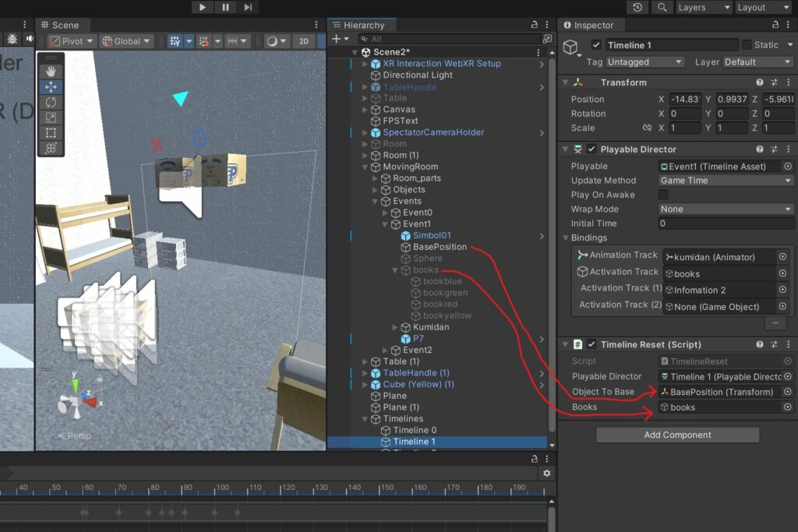Viewport: 798px width, 532px height.
Task: Open the snap increment settings icon
Action: click(232, 41)
